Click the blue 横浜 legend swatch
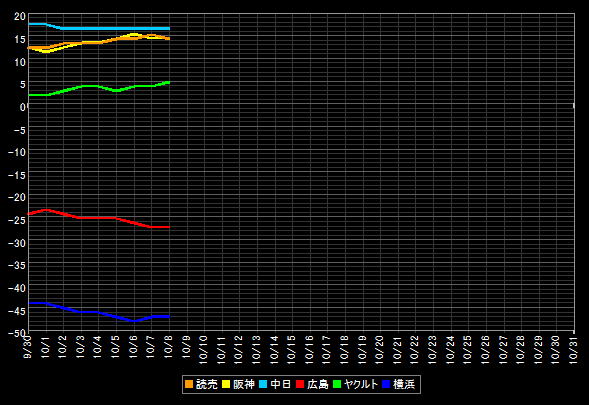Screen dimensions: 589x405 386,384
